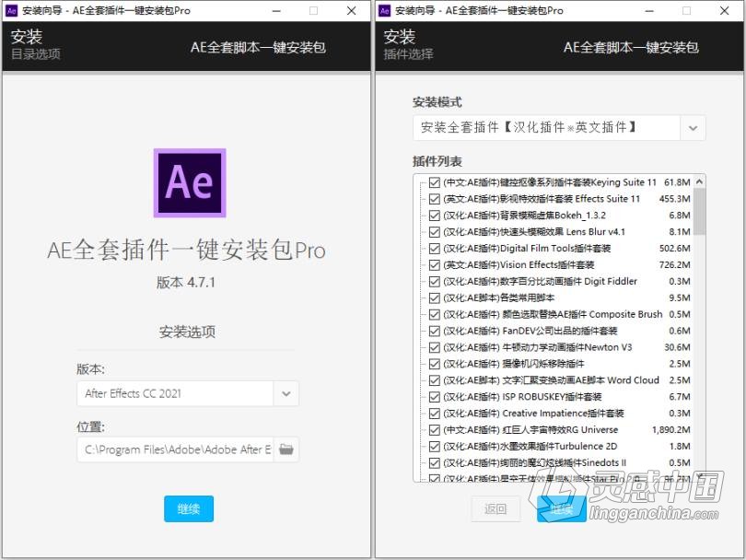This screenshot has width=746, height=560.
Task: Close the left installer window
Action: 351,10
